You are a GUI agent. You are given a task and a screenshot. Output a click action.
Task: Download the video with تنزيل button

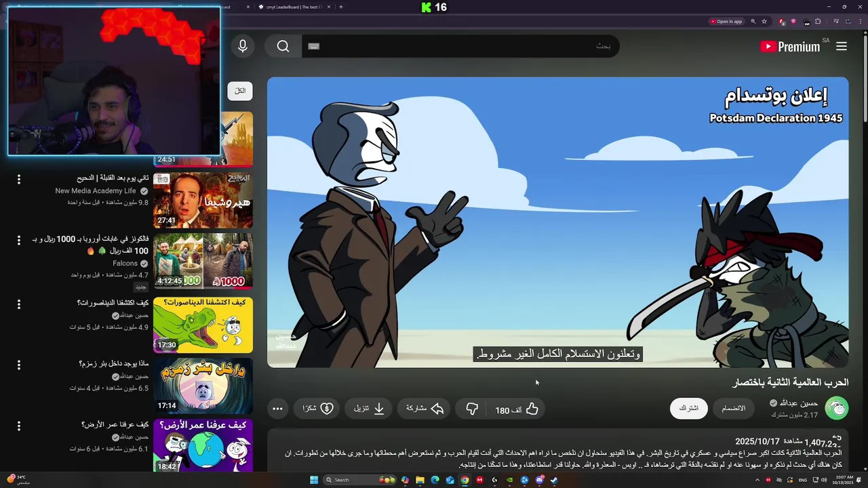click(369, 409)
